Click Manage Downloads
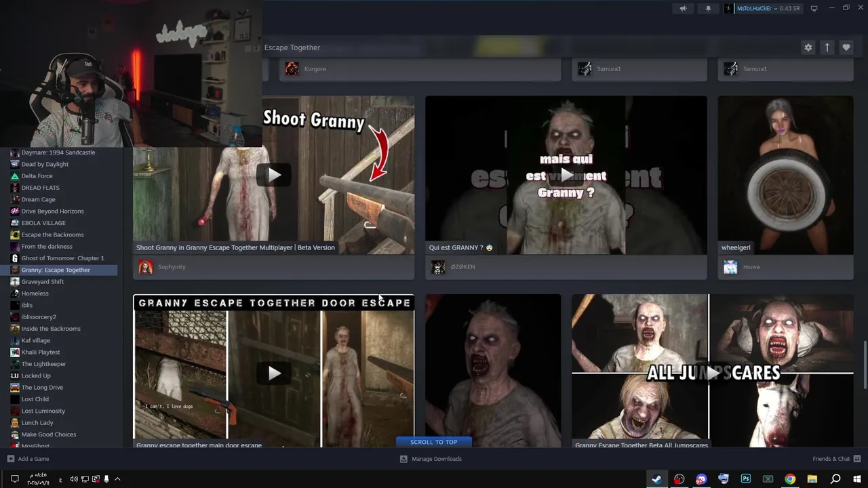 (431, 459)
